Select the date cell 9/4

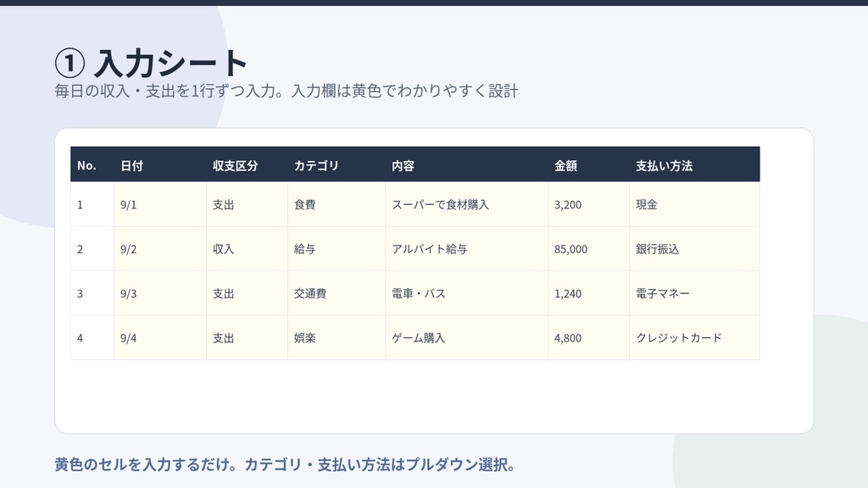click(160, 337)
